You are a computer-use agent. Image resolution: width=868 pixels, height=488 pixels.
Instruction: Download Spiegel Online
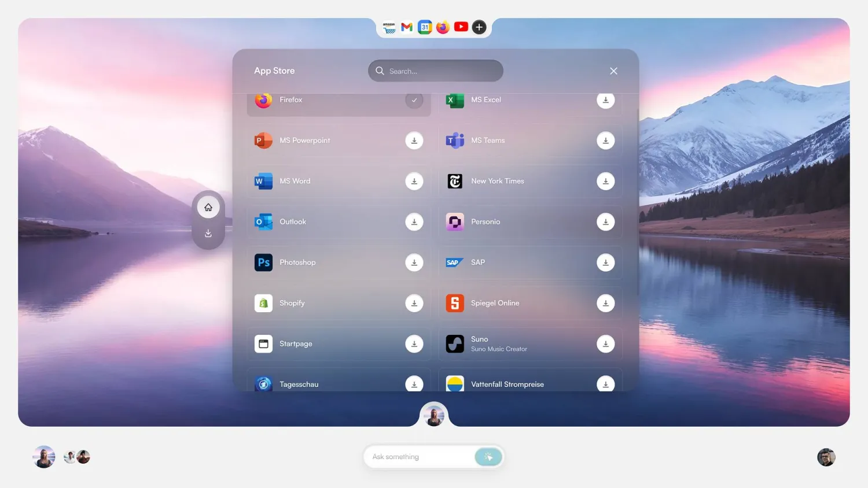pos(606,303)
